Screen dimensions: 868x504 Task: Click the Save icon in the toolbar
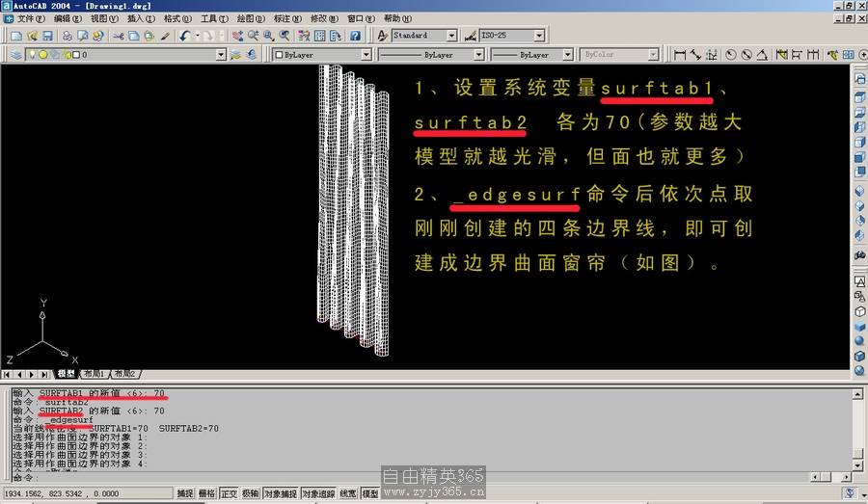47,36
